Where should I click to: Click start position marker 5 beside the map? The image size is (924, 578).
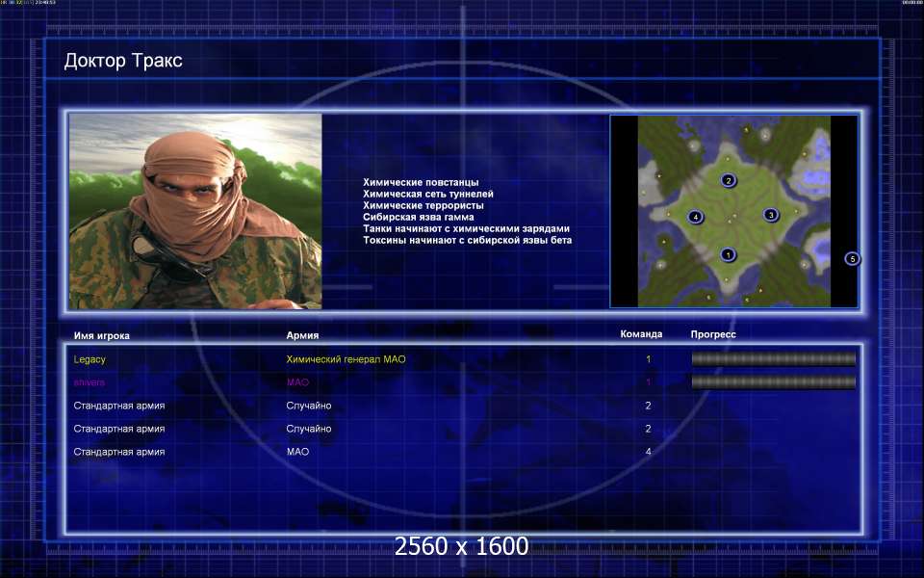coord(852,259)
